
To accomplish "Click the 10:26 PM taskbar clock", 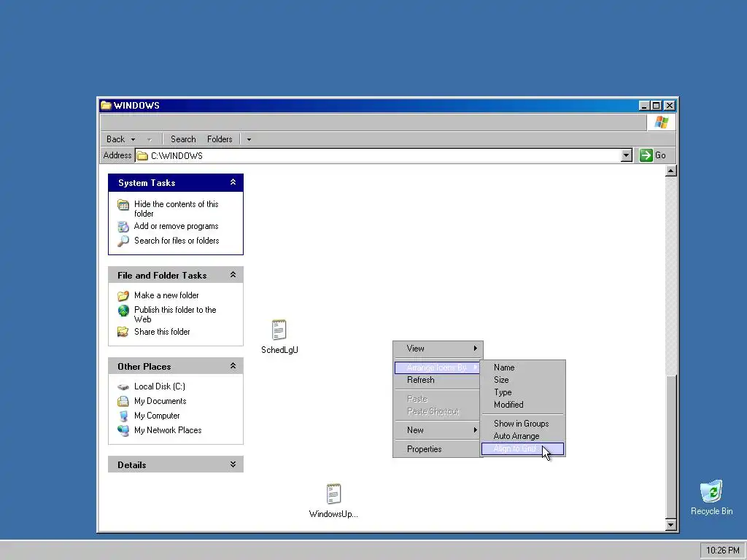I will point(722,551).
